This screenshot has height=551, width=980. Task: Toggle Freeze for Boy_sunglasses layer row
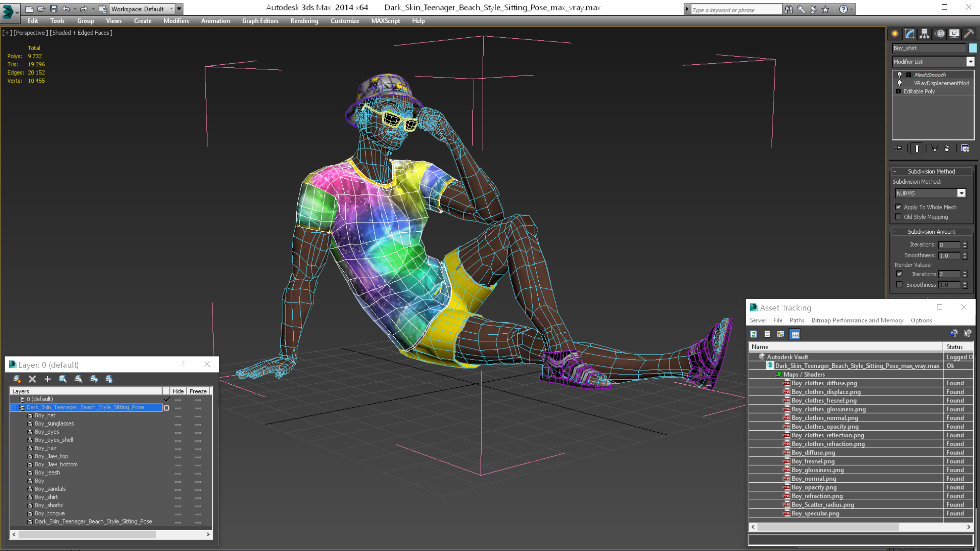(198, 424)
